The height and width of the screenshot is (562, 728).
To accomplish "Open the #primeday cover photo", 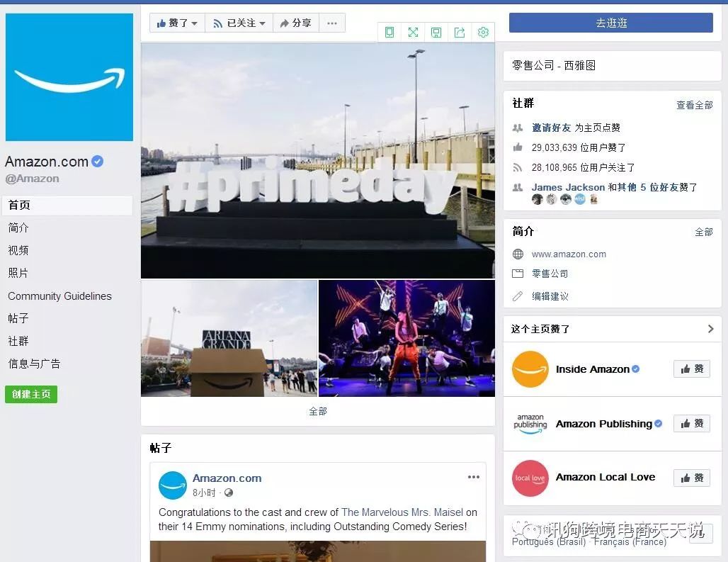I will point(317,161).
